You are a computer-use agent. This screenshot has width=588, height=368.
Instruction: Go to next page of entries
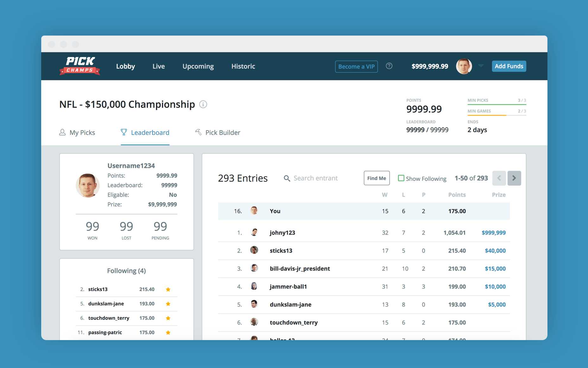pos(514,178)
